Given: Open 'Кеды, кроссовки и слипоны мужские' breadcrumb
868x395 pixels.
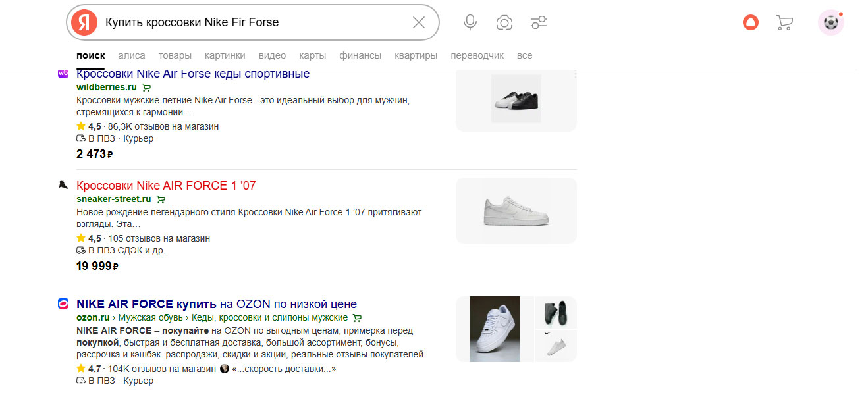Looking at the screenshot, I should click(x=270, y=317).
